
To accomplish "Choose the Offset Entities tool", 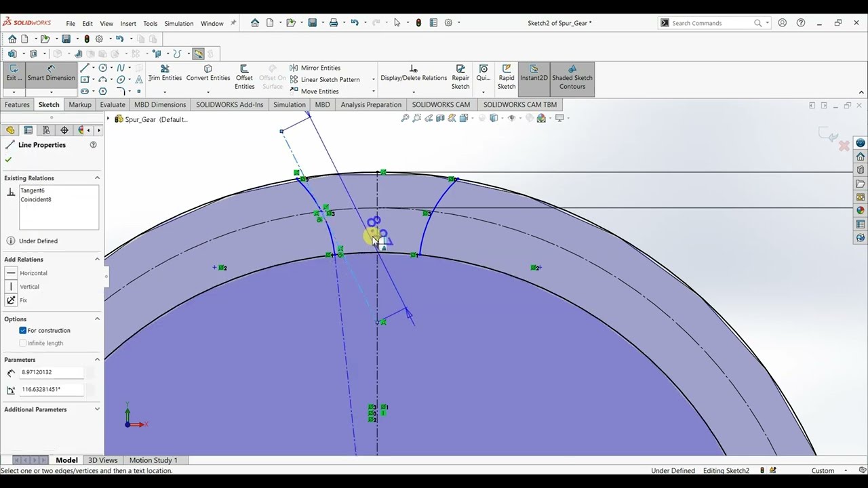I will coord(244,77).
